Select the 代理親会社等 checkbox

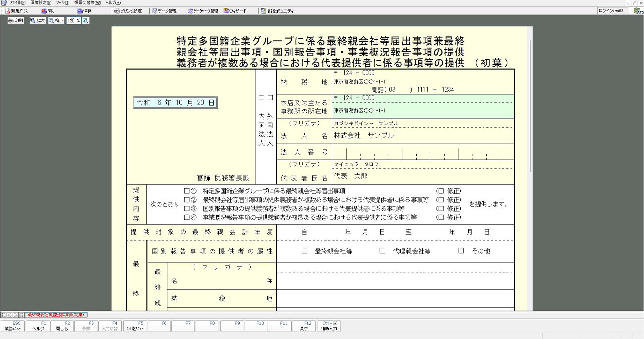[x=382, y=251]
